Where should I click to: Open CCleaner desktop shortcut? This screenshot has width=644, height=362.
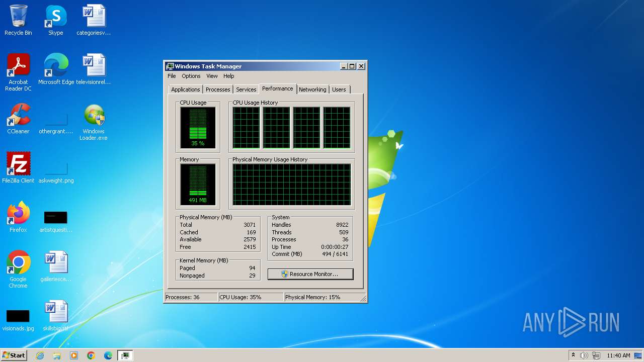(x=18, y=119)
